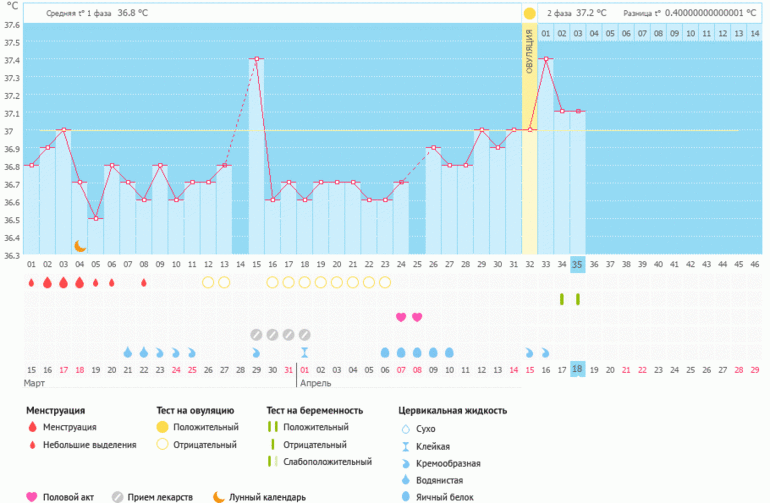The image size is (770, 503).
Task: Click the Положительный ovulation test legend label
Action: click(205, 427)
